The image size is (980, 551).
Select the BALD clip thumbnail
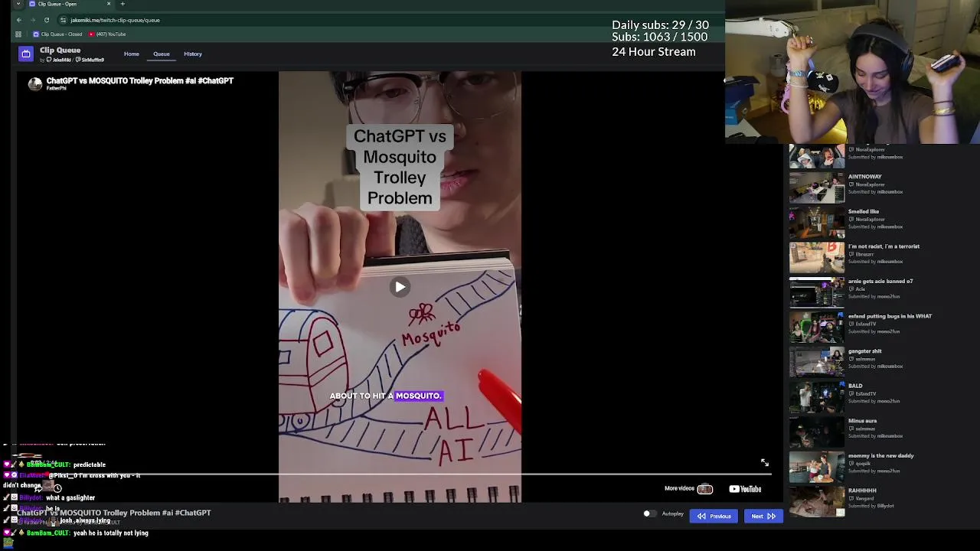click(817, 398)
